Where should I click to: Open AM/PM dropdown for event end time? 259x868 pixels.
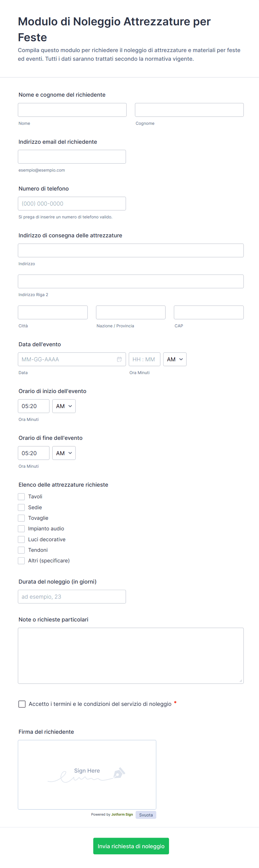pos(64,453)
